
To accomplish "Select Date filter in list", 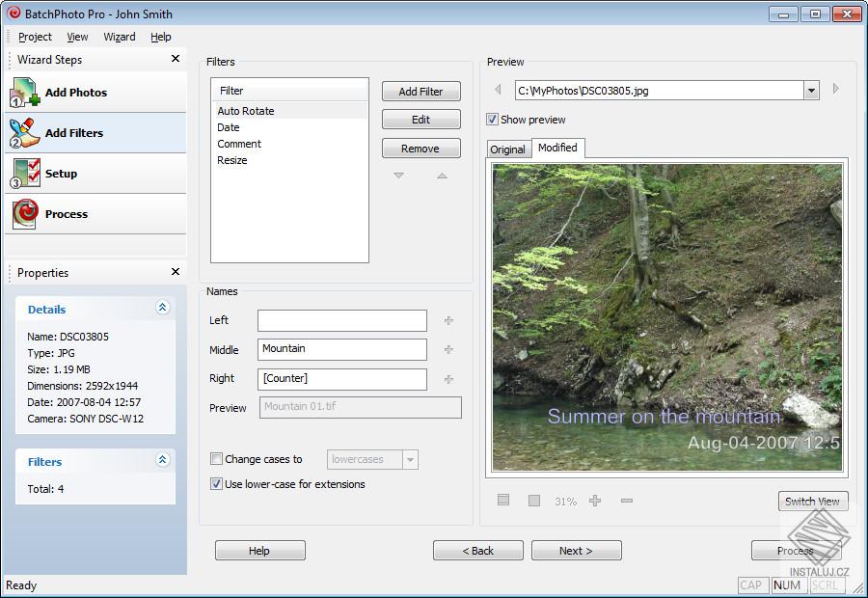I will click(x=289, y=127).
